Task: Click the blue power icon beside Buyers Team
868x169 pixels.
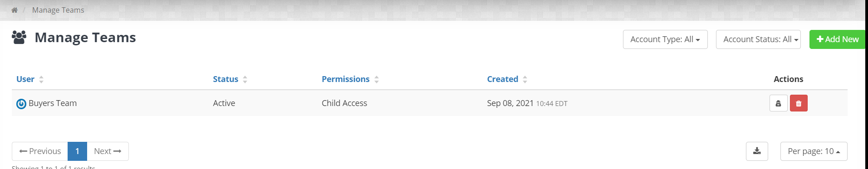Action: coord(21,104)
